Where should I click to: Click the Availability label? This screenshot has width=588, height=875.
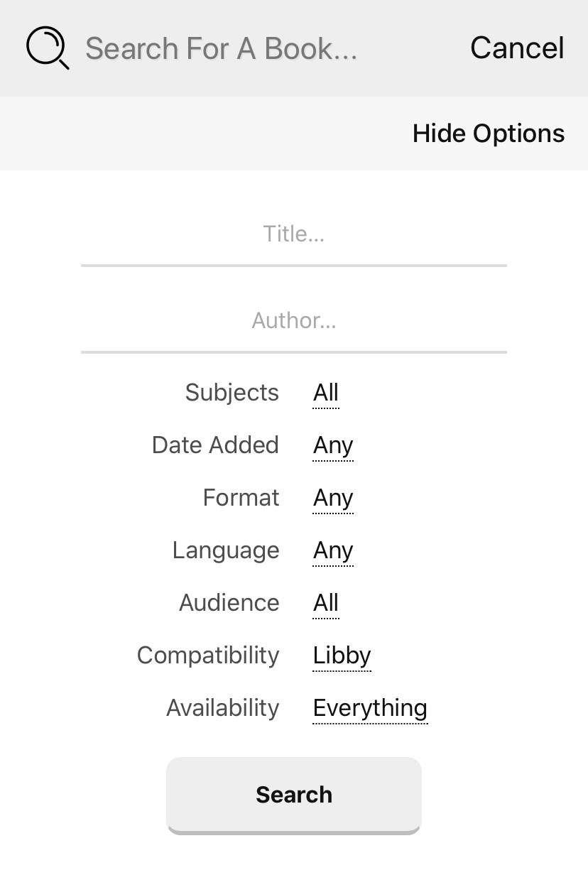tap(223, 708)
